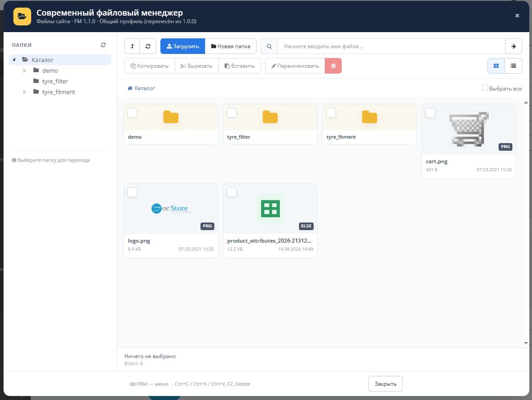Click the go up one level arrow icon
The width and height of the screenshot is (532, 400).
(132, 46)
